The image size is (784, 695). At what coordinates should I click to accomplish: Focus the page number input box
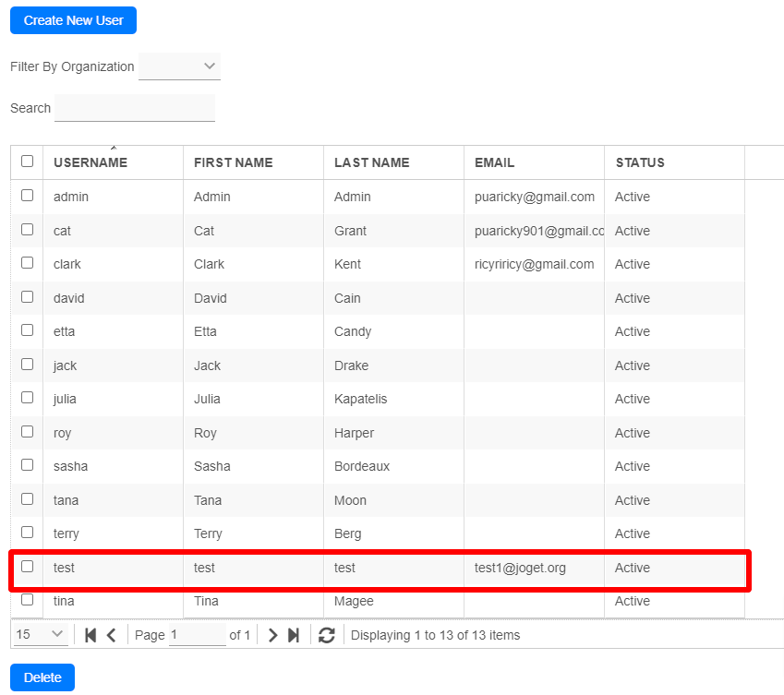click(x=197, y=635)
